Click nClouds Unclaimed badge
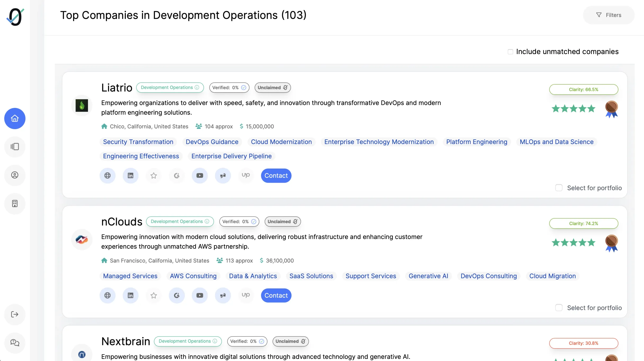644x361 pixels. (283, 221)
